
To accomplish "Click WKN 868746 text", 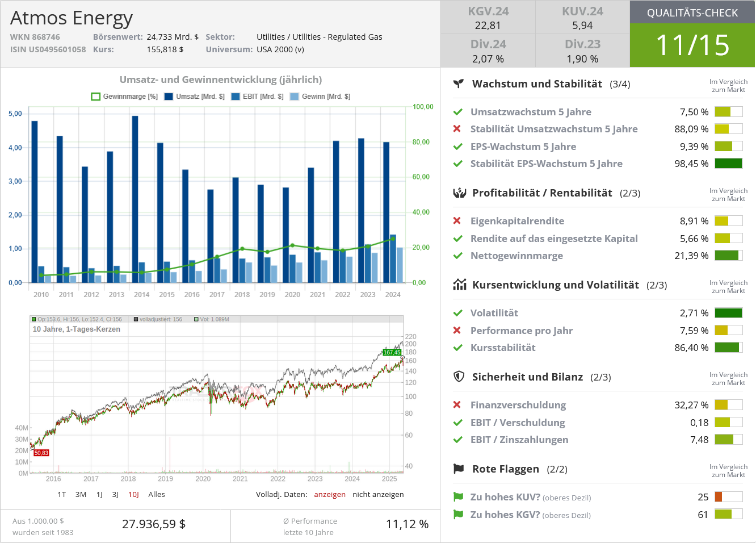I will [35, 37].
